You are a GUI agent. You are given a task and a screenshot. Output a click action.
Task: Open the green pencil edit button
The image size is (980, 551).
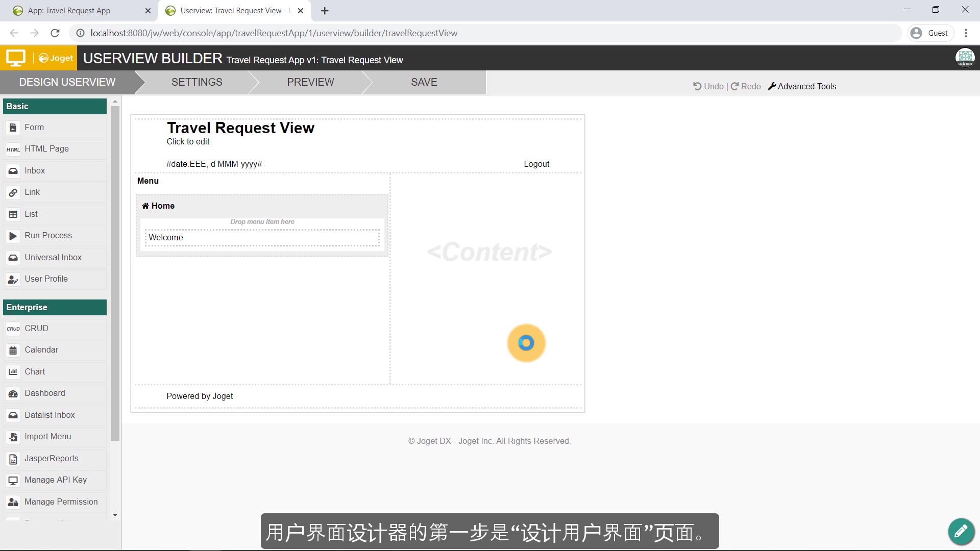click(x=961, y=532)
